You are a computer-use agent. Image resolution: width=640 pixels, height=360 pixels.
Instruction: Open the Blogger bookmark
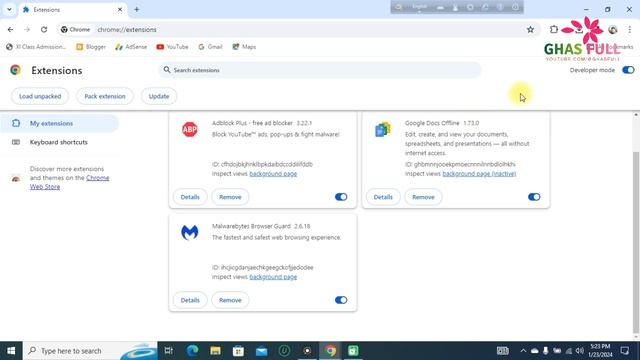tap(91, 47)
